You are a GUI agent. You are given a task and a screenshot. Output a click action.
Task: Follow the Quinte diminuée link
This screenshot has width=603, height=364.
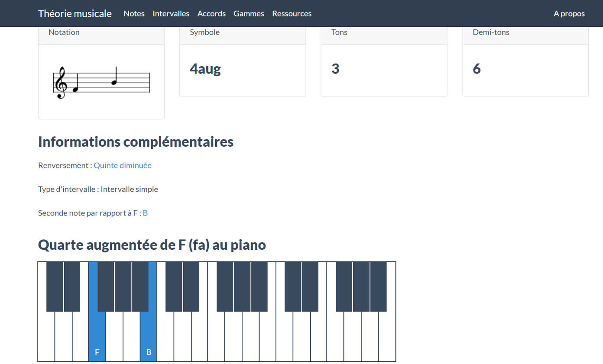(123, 165)
